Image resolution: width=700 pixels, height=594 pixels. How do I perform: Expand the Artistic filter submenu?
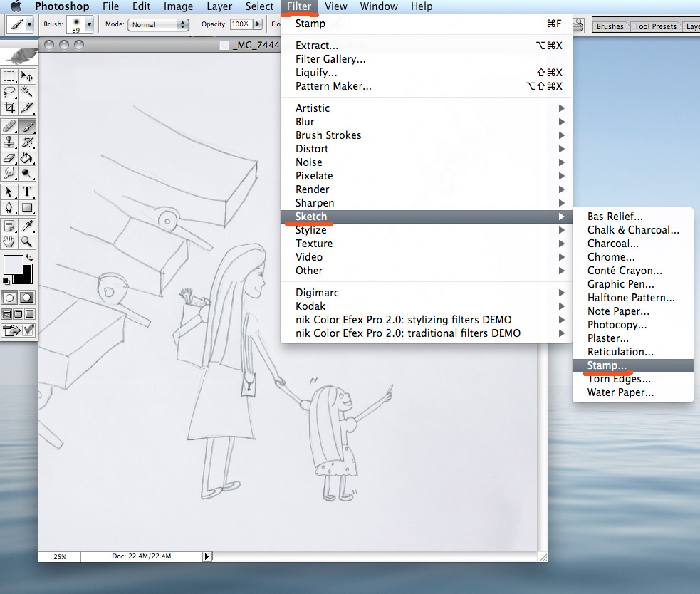tap(313, 108)
